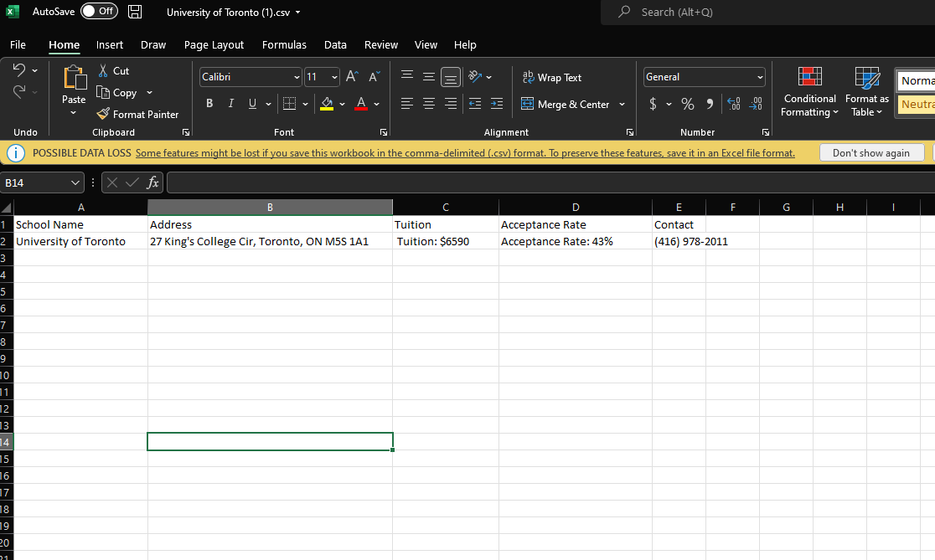The image size is (935, 560).
Task: Switch to the Formulas tab
Action: coord(284,44)
